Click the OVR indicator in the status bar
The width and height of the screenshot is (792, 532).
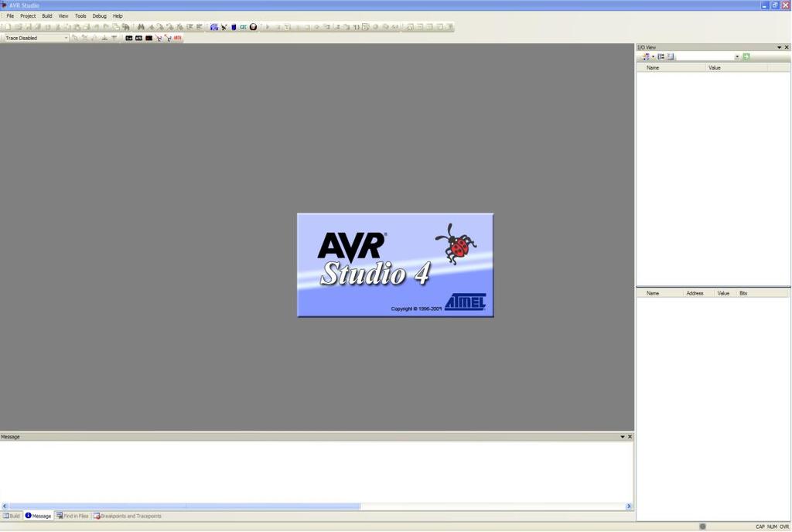(x=784, y=527)
